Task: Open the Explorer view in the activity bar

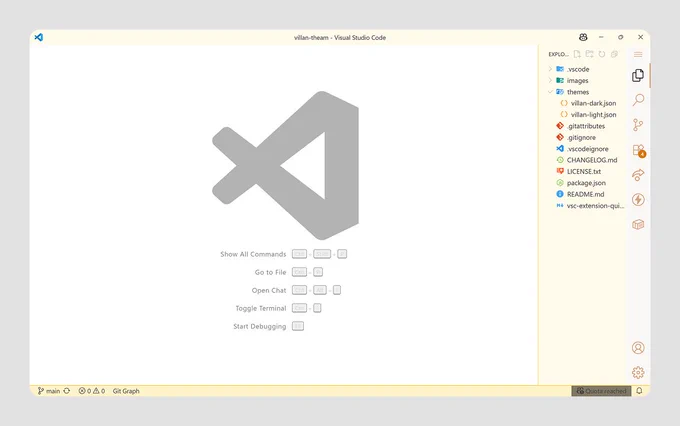Action: coord(638,75)
